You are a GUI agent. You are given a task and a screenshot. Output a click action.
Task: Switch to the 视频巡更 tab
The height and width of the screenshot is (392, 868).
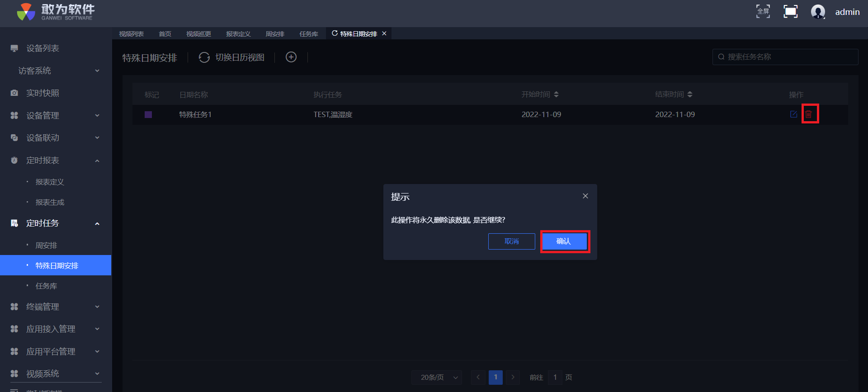[198, 34]
